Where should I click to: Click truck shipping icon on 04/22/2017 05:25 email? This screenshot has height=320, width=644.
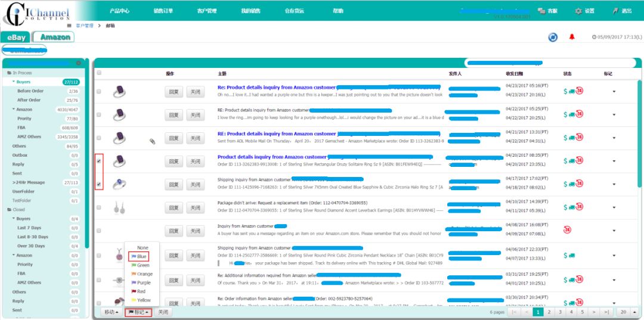pos(572,114)
